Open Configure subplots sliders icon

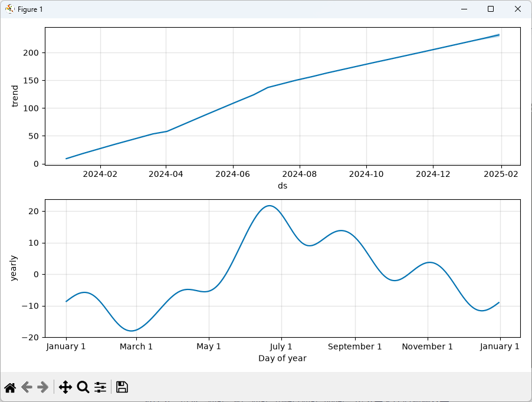[x=100, y=387]
